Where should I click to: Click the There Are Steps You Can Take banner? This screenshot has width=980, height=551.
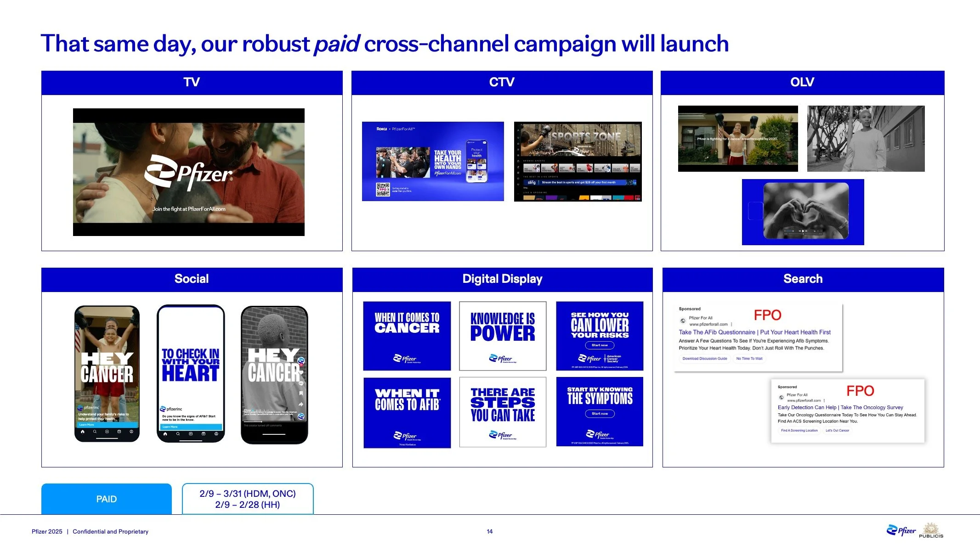(503, 412)
